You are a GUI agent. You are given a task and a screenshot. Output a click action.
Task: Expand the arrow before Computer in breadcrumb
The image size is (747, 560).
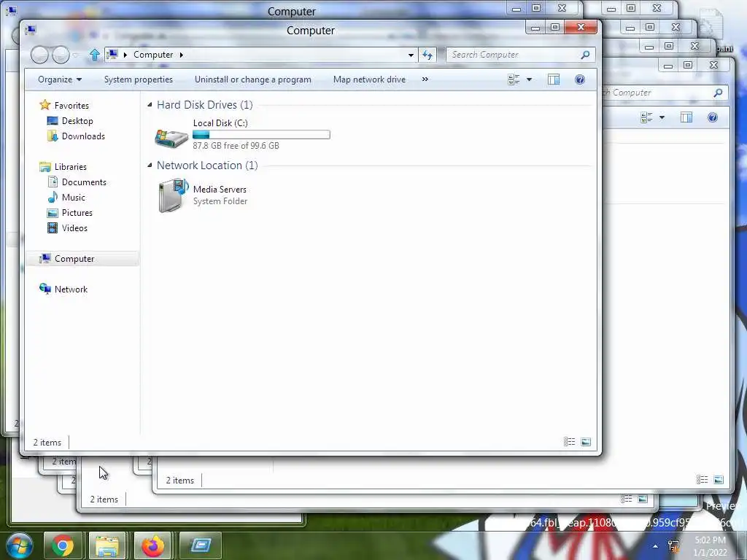pyautogui.click(x=125, y=55)
